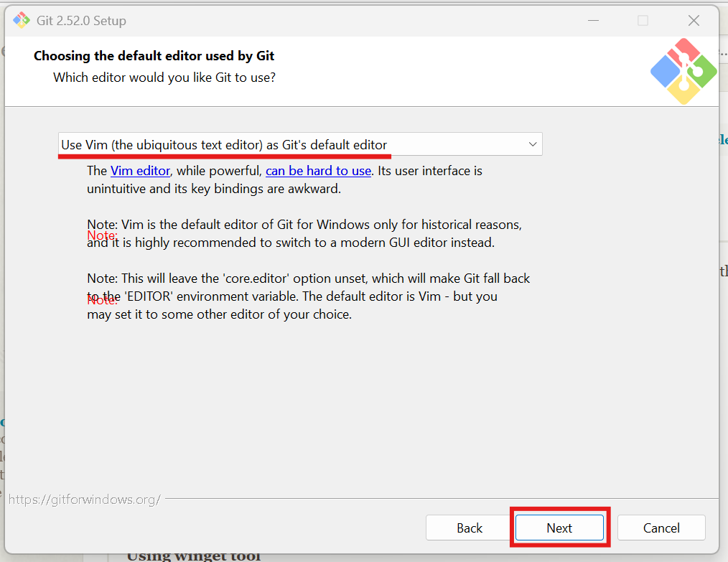
Task: Click the paragraph about 'core.editor' option unset
Action: (308, 296)
